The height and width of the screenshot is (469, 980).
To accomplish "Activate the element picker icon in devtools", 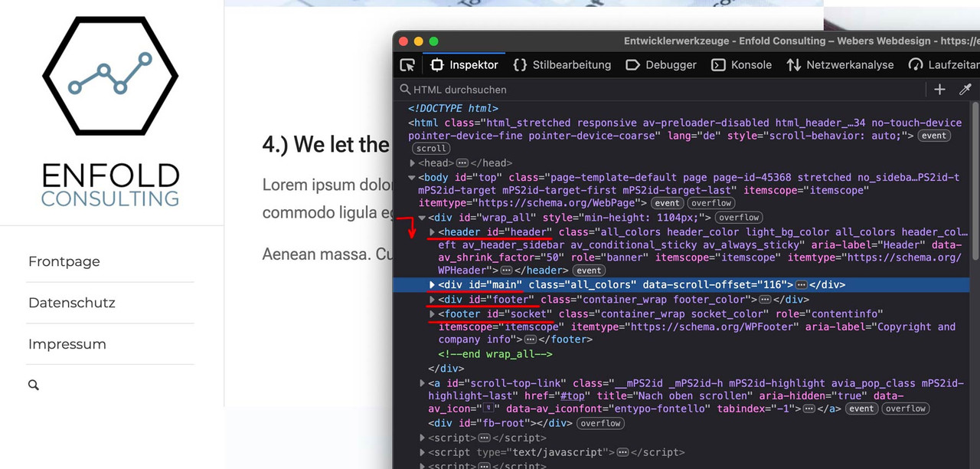I will (x=407, y=65).
